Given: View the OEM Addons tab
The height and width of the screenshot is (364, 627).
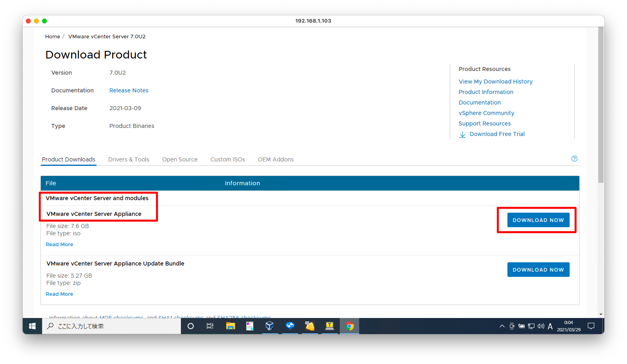Looking at the screenshot, I should coord(276,159).
